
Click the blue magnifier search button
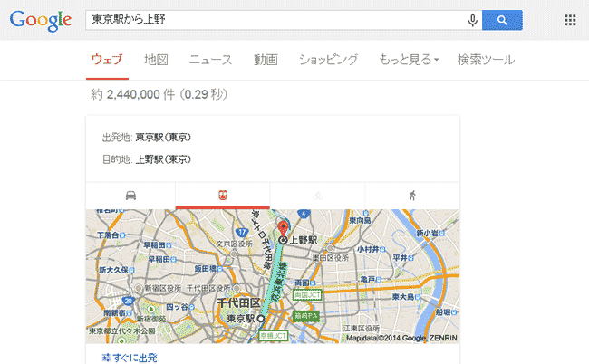[502, 20]
